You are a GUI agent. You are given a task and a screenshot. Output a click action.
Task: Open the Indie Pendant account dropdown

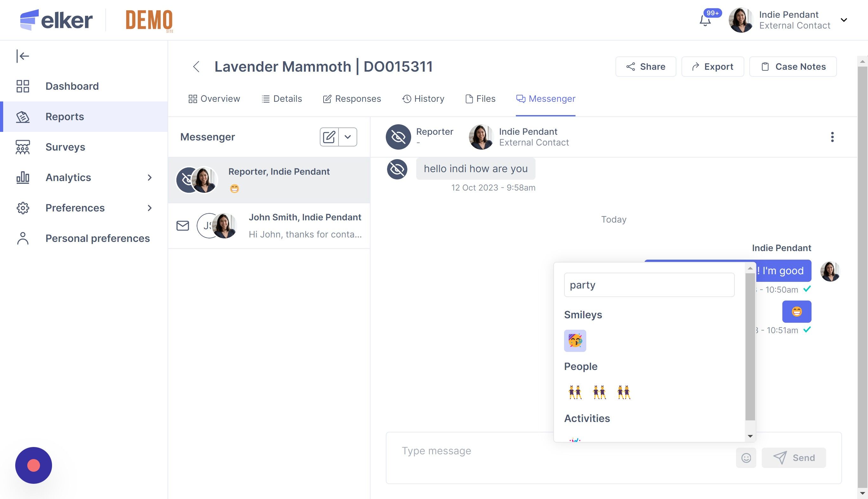click(x=844, y=20)
